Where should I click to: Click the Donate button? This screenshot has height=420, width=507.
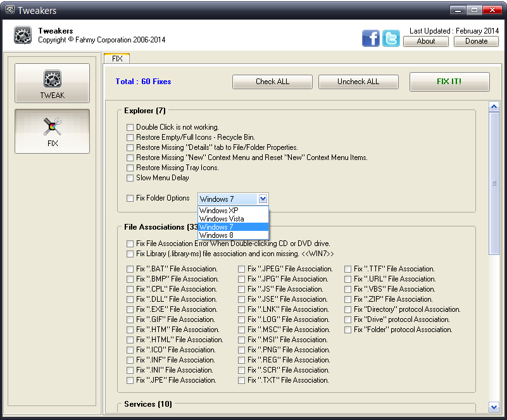point(476,41)
